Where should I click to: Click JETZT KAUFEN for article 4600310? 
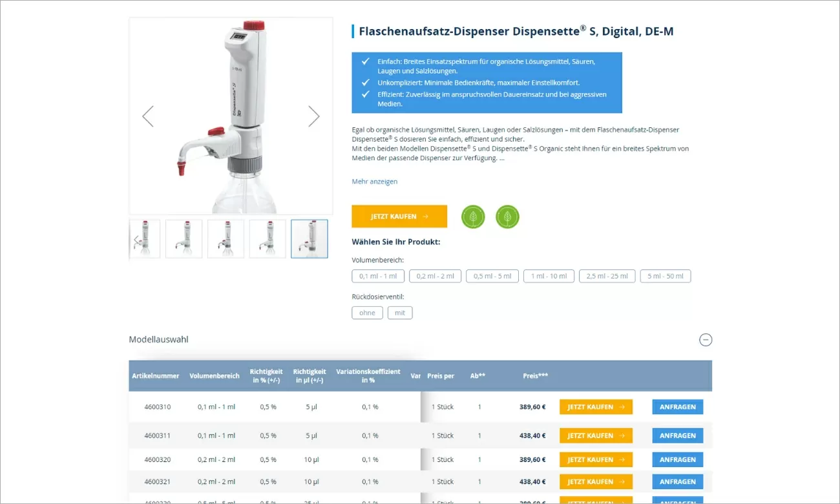pyautogui.click(x=596, y=406)
